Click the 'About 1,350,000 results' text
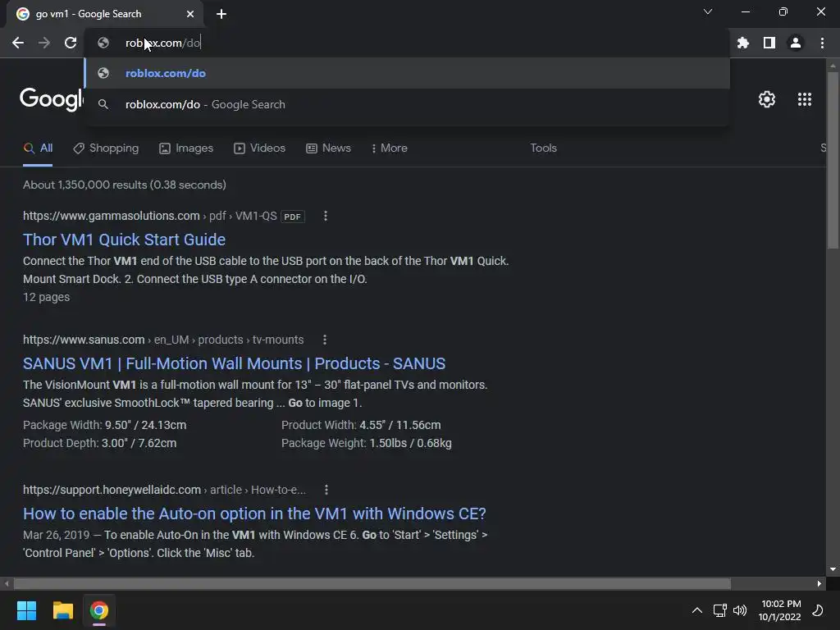840x630 pixels. coord(125,185)
